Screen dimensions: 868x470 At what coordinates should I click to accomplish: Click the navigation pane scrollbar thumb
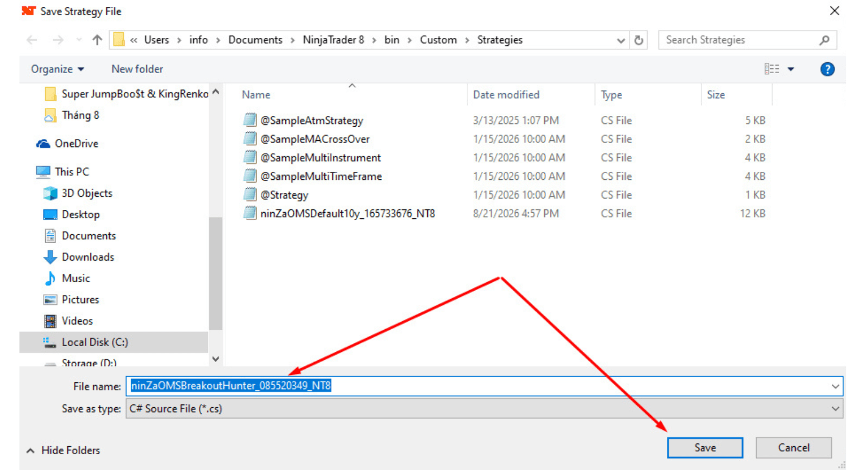[215, 273]
